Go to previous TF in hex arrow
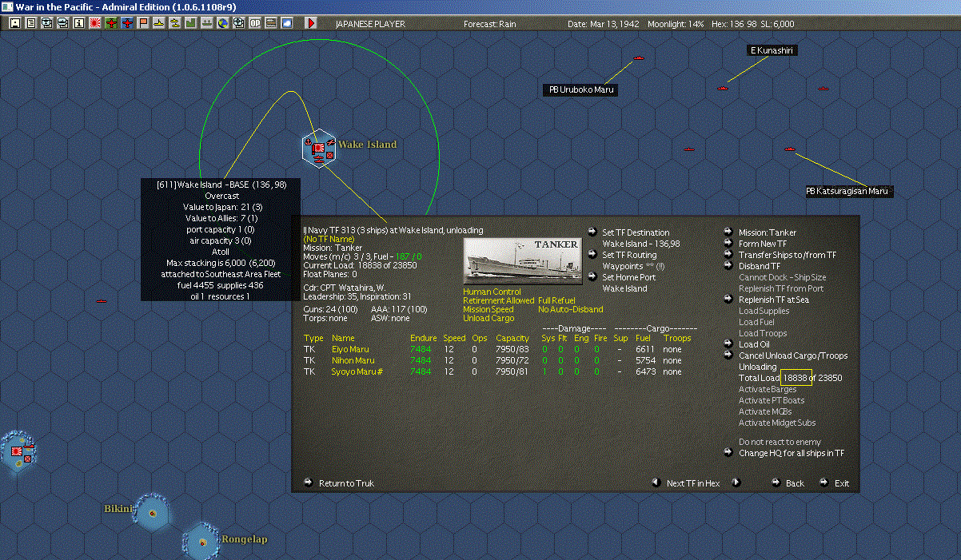Screen dimensions: 961x560 656,483
